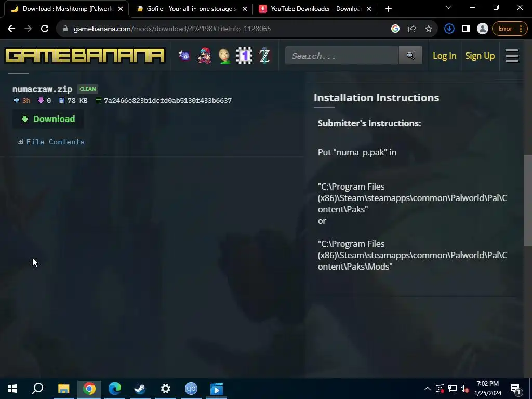Viewport: 532px width, 399px height.
Task: Open the Log In link
Action: tap(445, 56)
